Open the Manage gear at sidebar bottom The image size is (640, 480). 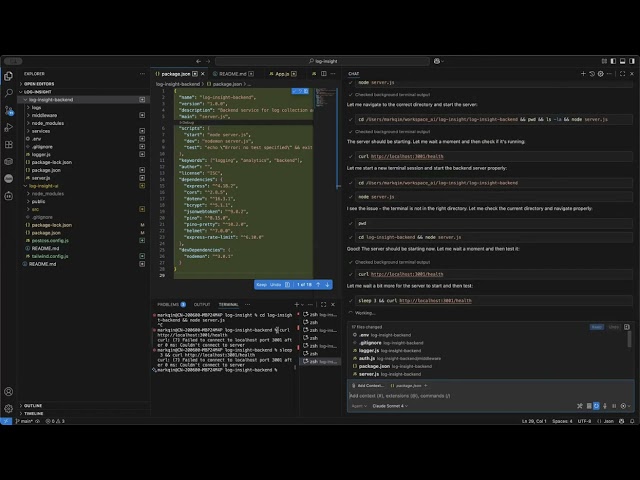[8, 408]
